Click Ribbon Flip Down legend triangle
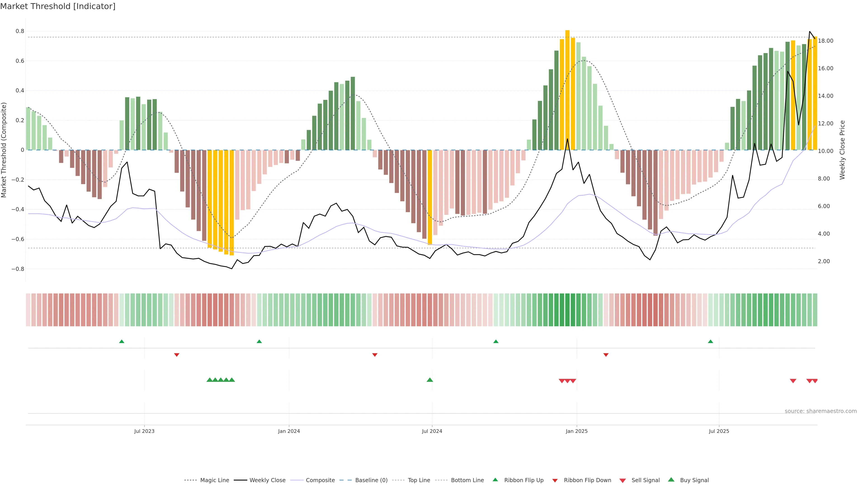 [555, 481]
